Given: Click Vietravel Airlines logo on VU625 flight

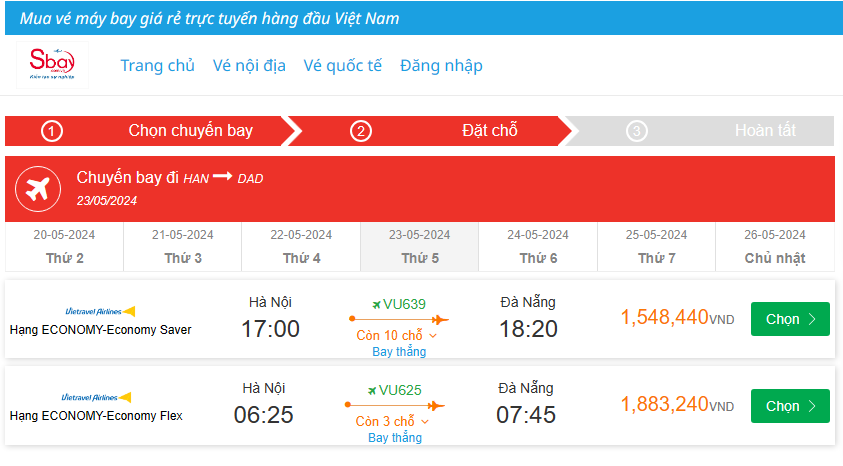Looking at the screenshot, I should click(100, 398).
